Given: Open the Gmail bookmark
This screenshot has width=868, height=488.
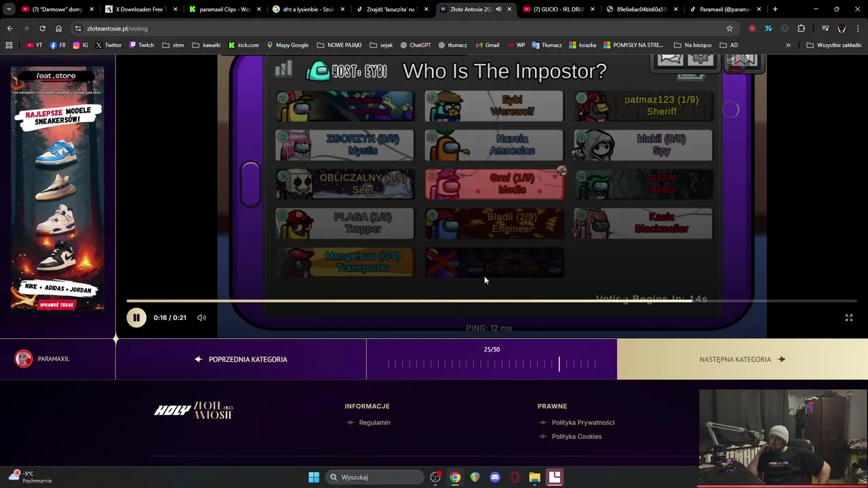Looking at the screenshot, I should [x=488, y=45].
